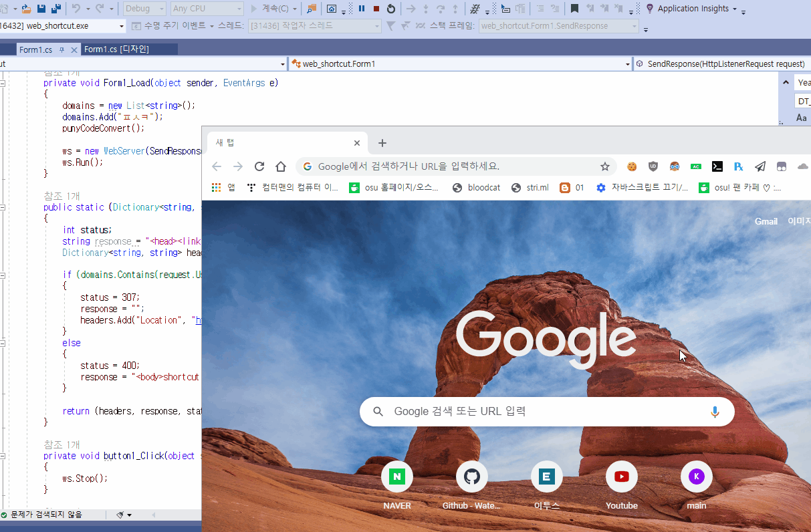Go to the Chrome home page
This screenshot has height=532, width=811.
(281, 166)
